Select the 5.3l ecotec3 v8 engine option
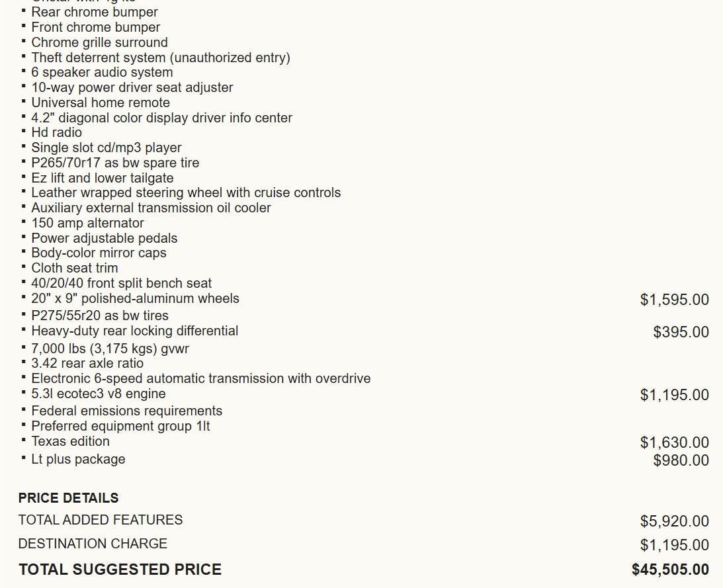Viewport: 723px width, 588px height. tap(98, 394)
